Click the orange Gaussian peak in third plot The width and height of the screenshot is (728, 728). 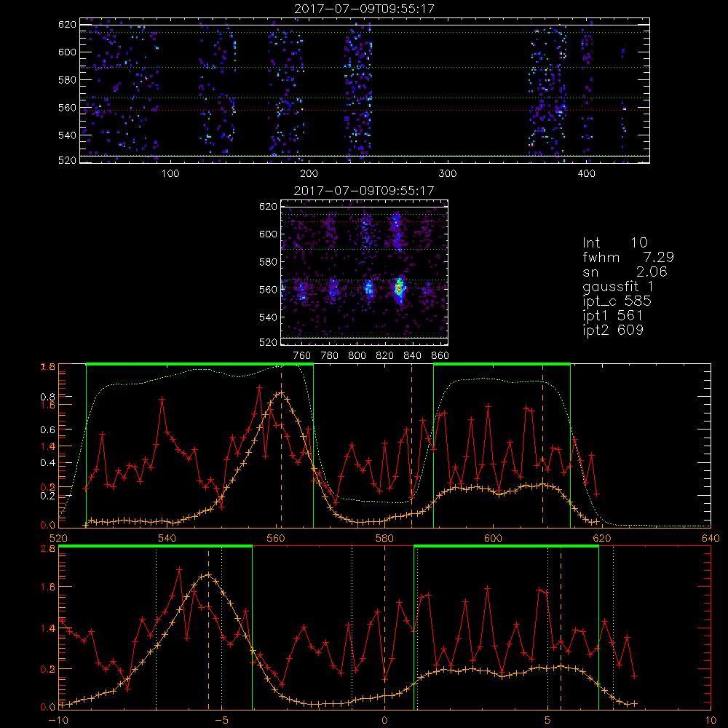click(x=280, y=394)
